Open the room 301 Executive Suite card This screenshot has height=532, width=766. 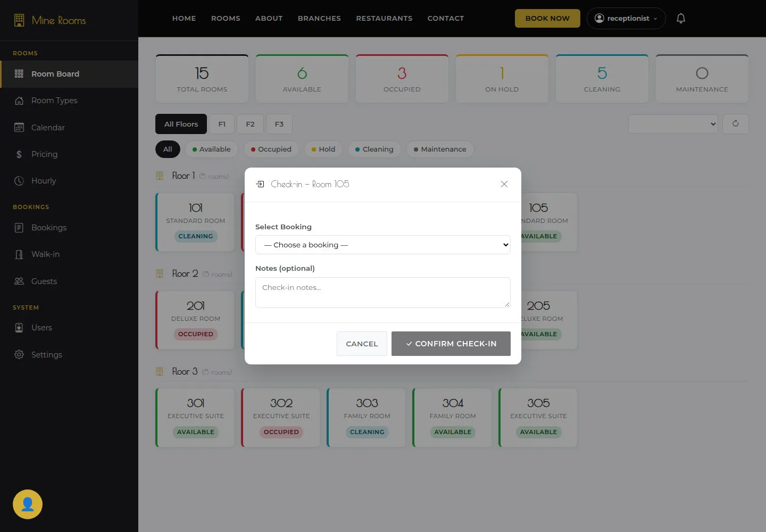[195, 418]
